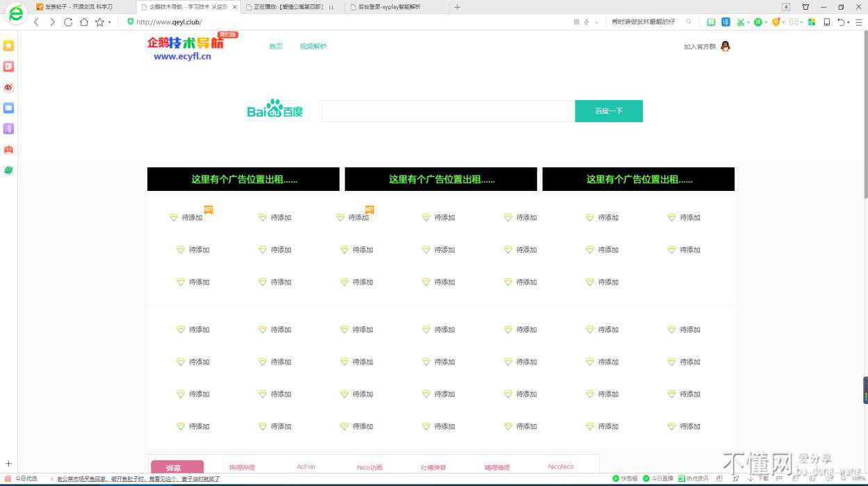This screenshot has width=868, height=486.
Task: Bookmark this page with the star icon
Action: [99, 22]
